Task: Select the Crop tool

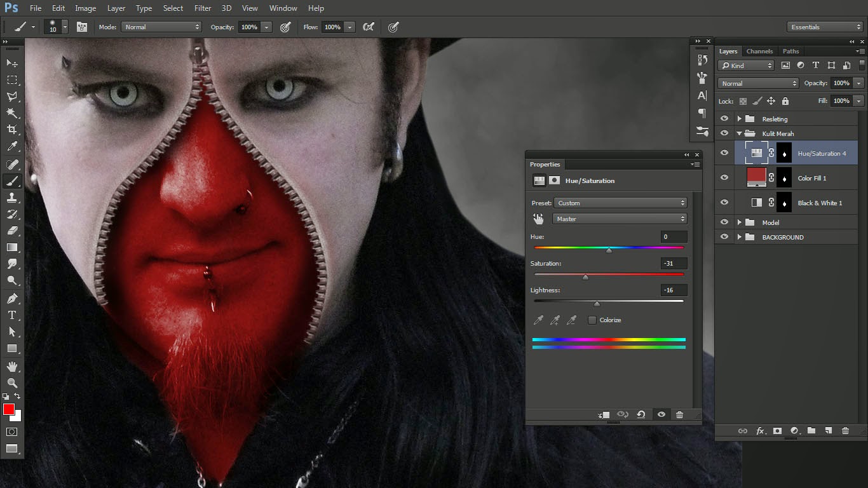Action: tap(12, 130)
